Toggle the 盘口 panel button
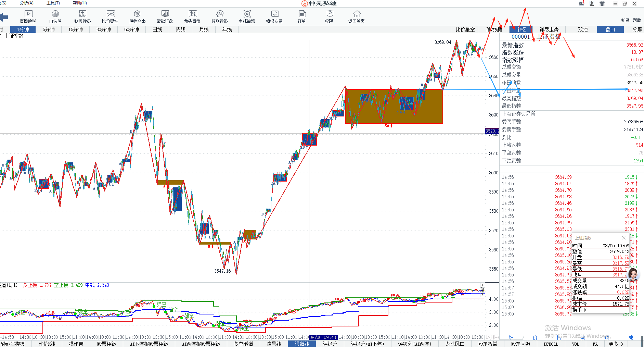The width and height of the screenshot is (644, 347). tap(610, 29)
